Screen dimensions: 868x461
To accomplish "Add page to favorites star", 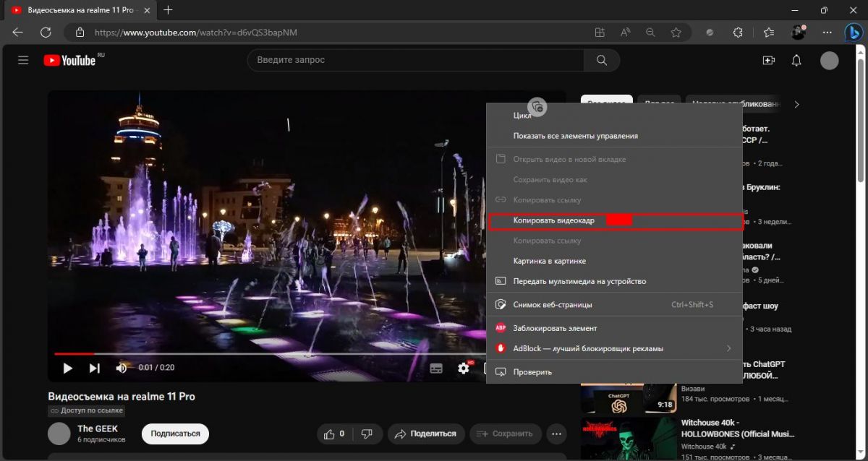I will [x=676, y=33].
